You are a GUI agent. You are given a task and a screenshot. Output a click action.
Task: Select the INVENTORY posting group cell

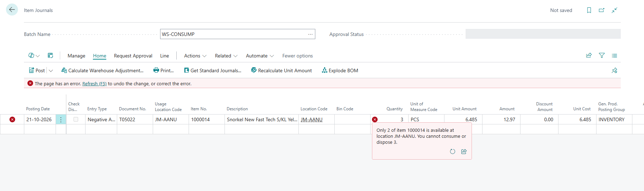point(614,119)
